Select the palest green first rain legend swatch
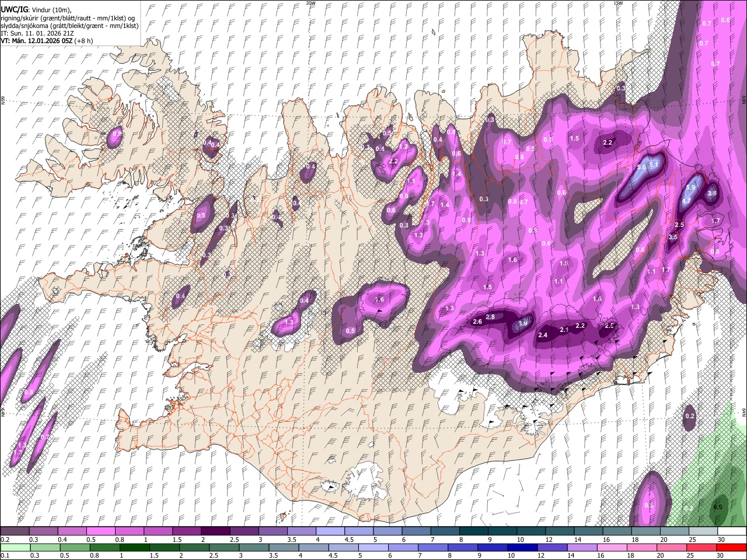The height and width of the screenshot is (560, 747). point(16,547)
